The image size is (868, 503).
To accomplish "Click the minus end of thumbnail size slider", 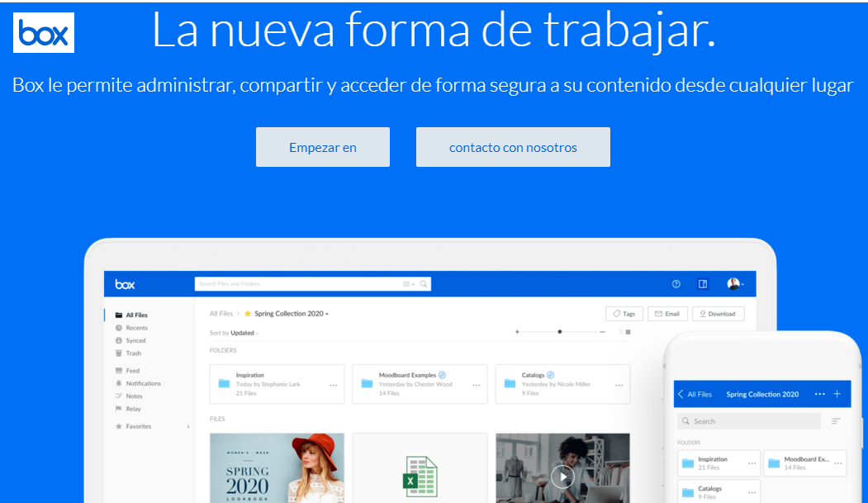I will (602, 332).
